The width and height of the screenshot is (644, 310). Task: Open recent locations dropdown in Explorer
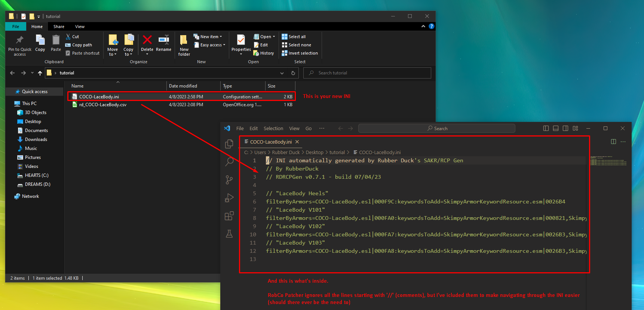click(32, 73)
